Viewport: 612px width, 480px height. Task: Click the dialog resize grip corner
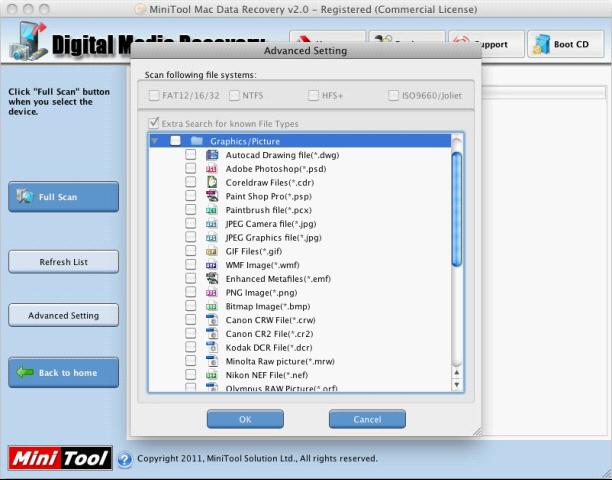point(477,432)
